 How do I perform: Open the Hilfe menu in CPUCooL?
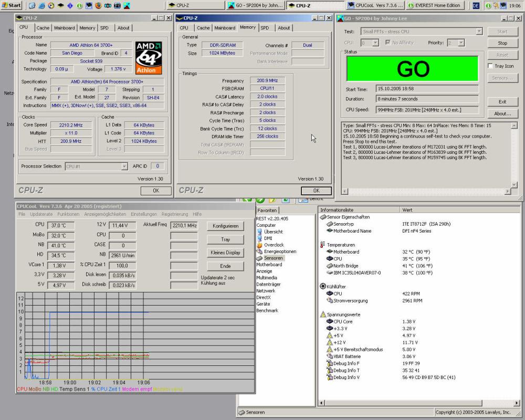tap(197, 214)
